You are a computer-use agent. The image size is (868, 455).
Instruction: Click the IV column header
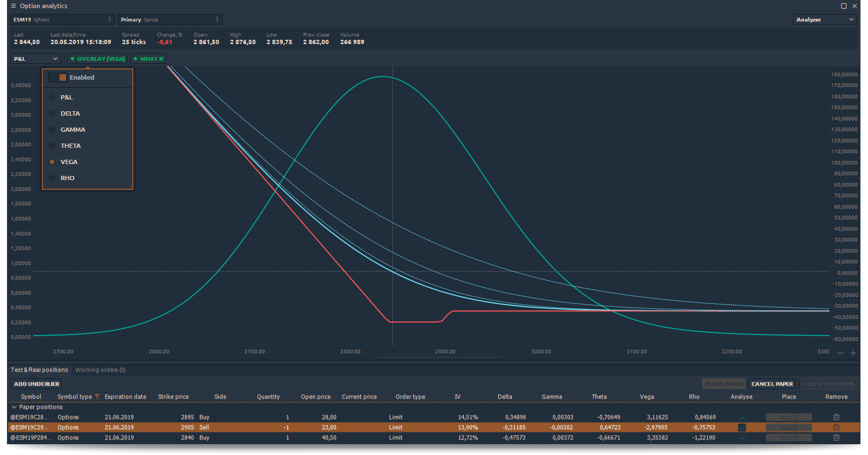tap(457, 397)
